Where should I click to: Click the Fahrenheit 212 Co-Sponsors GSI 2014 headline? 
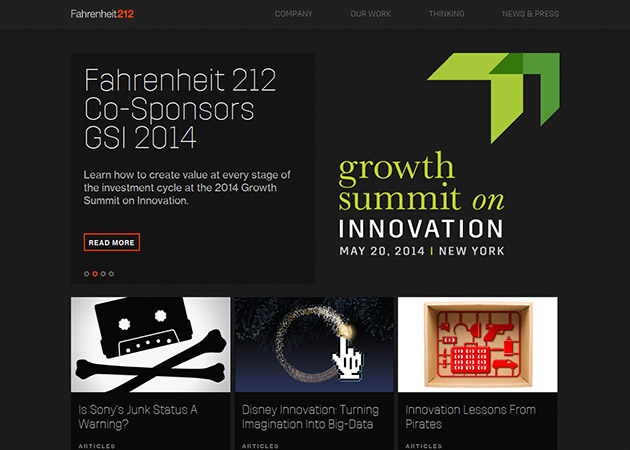[180, 108]
